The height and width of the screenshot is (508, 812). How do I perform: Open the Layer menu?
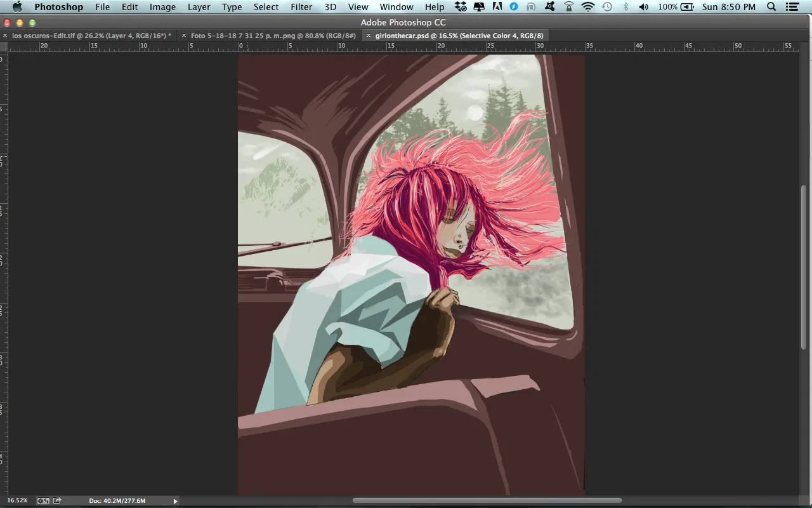click(x=199, y=7)
